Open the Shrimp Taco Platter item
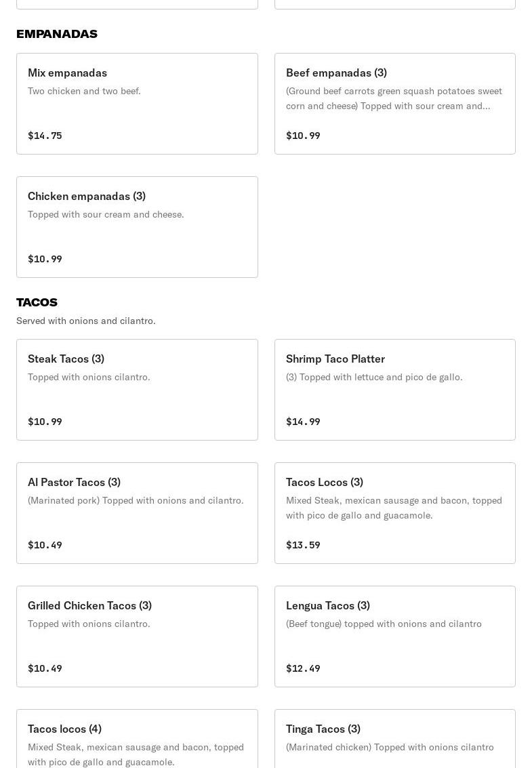This screenshot has height=768, width=532. (x=394, y=389)
